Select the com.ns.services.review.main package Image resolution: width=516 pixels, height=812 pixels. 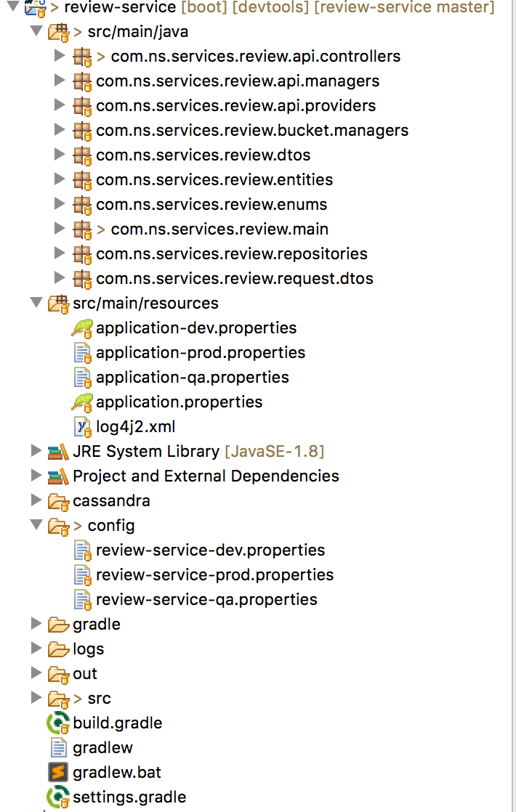coord(218,229)
